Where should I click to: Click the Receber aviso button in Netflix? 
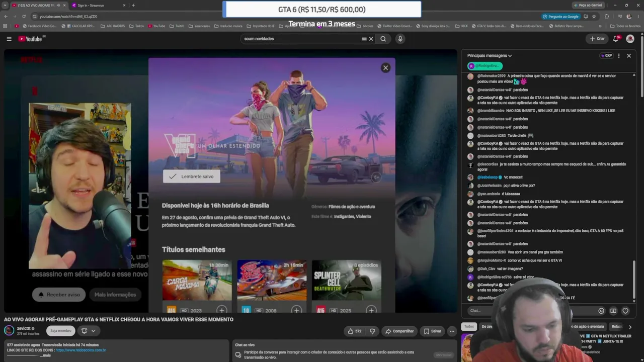(59, 295)
